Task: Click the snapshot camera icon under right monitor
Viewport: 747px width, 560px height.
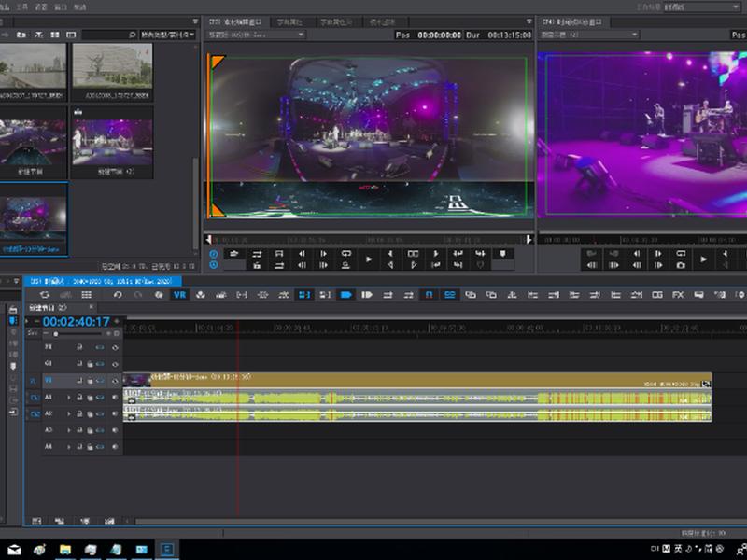Action: click(x=682, y=265)
